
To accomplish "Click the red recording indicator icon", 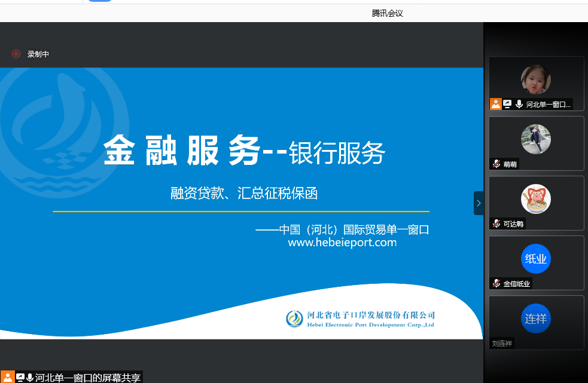I will coord(16,54).
